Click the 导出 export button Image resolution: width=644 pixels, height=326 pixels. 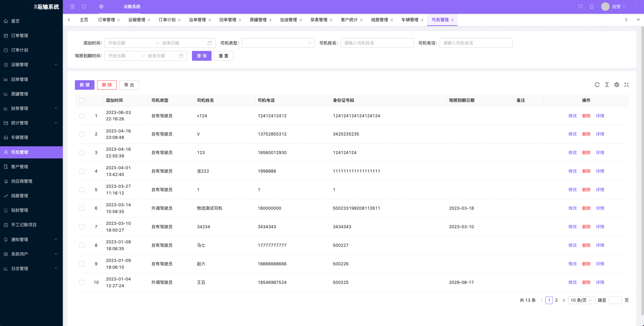pyautogui.click(x=129, y=85)
